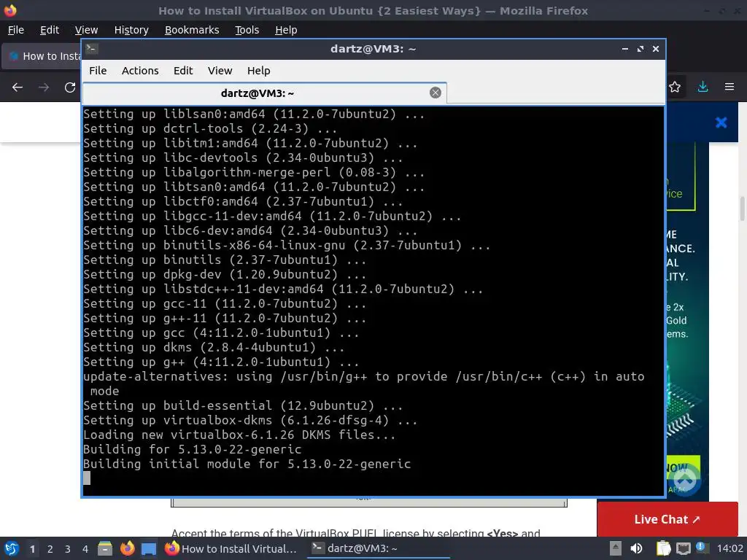Screen dimensions: 747x560
Task: Open Firefox Tools menu
Action: [x=247, y=29]
